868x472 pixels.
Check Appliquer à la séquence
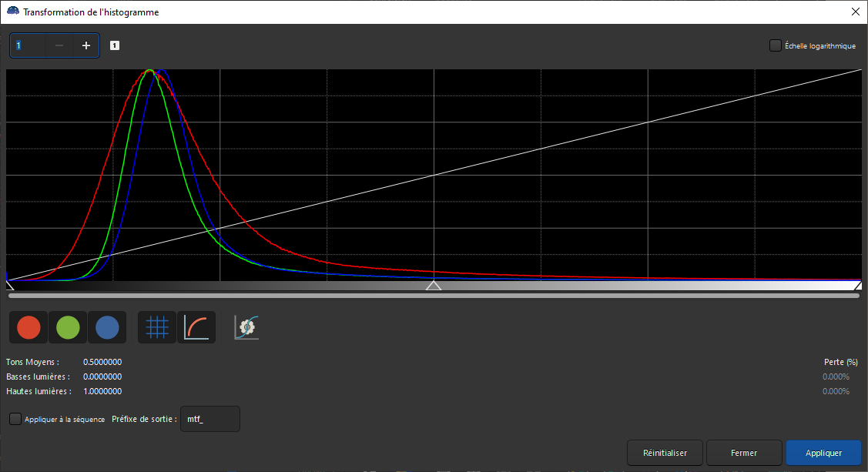15,419
